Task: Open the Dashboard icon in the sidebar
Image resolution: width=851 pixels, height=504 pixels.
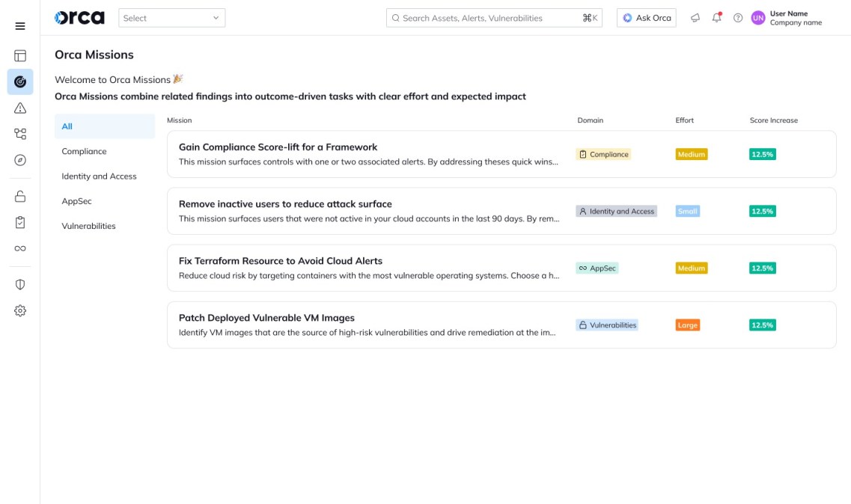Action: click(20, 55)
